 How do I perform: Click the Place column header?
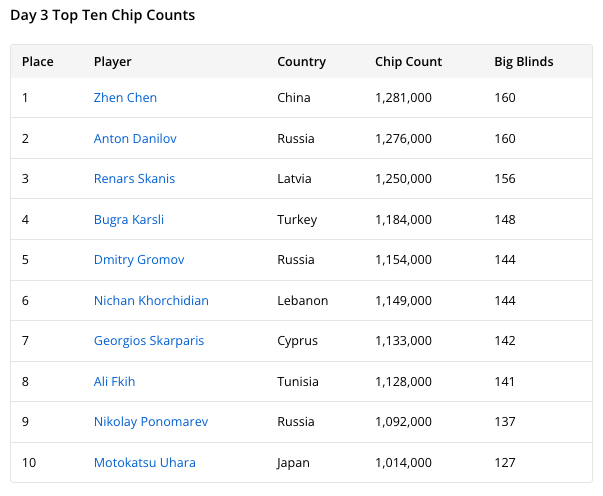point(38,62)
